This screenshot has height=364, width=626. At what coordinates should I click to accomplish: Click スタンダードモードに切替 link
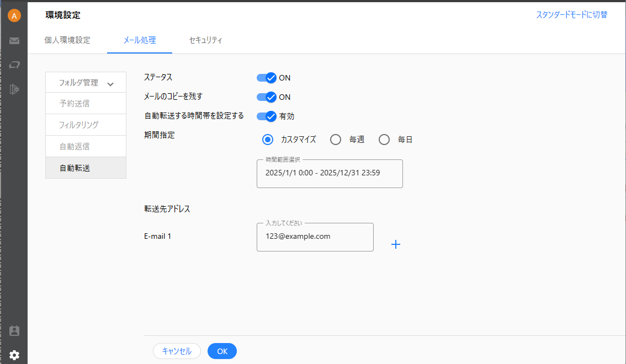click(571, 15)
